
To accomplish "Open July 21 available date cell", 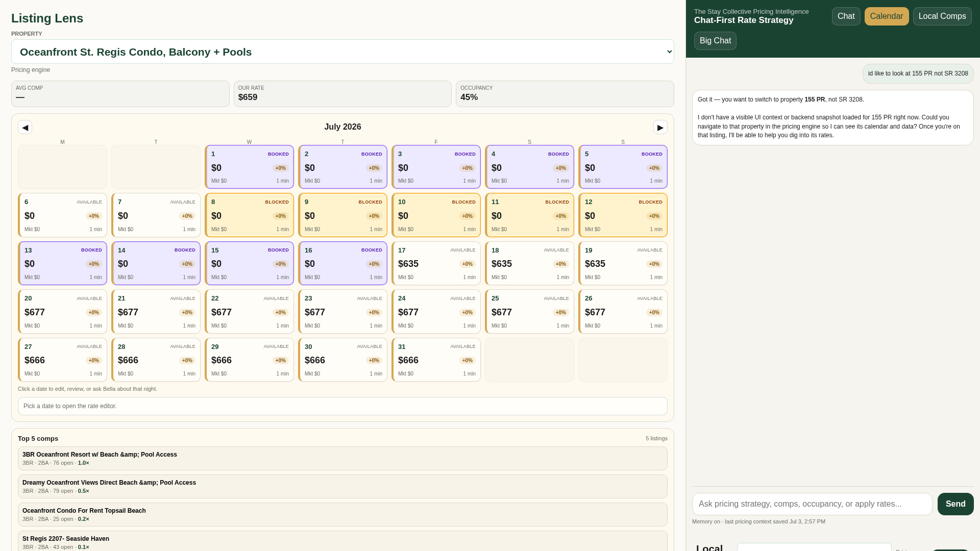I will click(x=156, y=311).
